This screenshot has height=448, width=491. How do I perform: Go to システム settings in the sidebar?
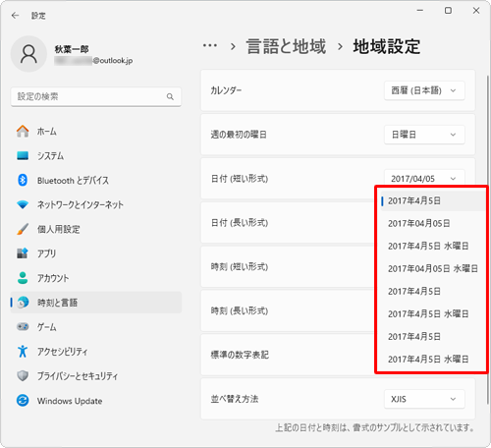click(96, 156)
